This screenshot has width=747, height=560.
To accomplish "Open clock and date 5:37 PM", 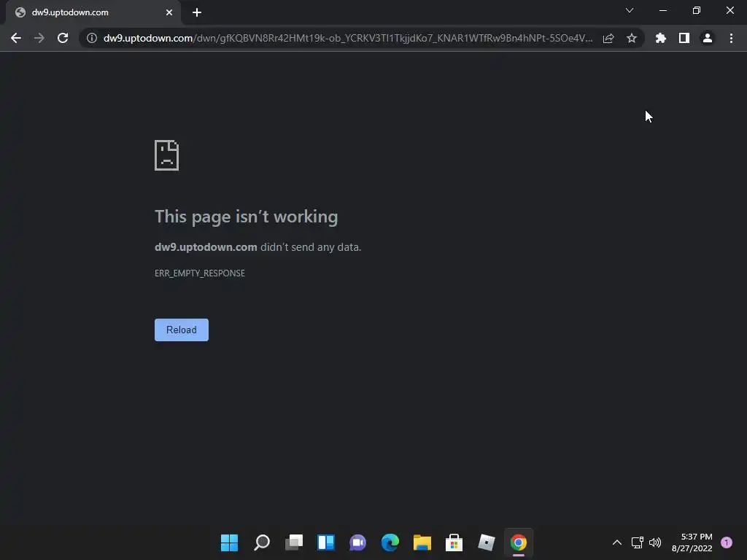I will point(692,542).
